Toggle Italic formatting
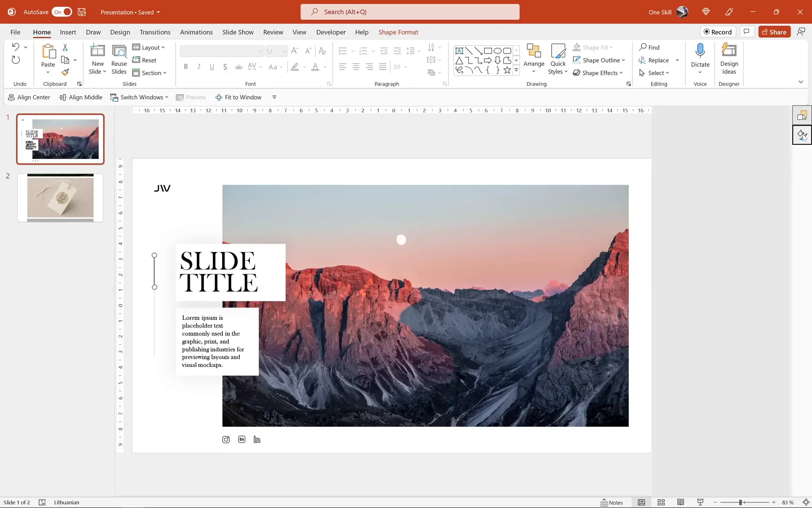Viewport: 812px width, 508px height. (x=199, y=67)
